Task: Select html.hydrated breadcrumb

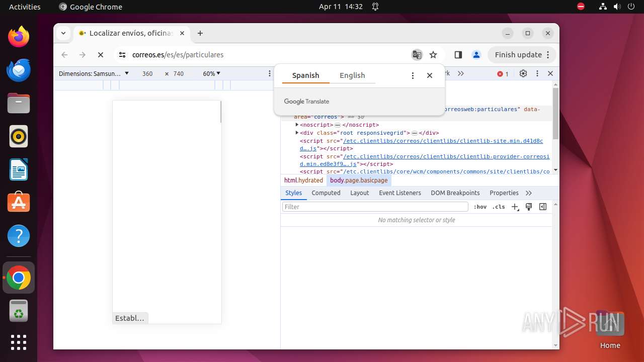Action: [303, 180]
